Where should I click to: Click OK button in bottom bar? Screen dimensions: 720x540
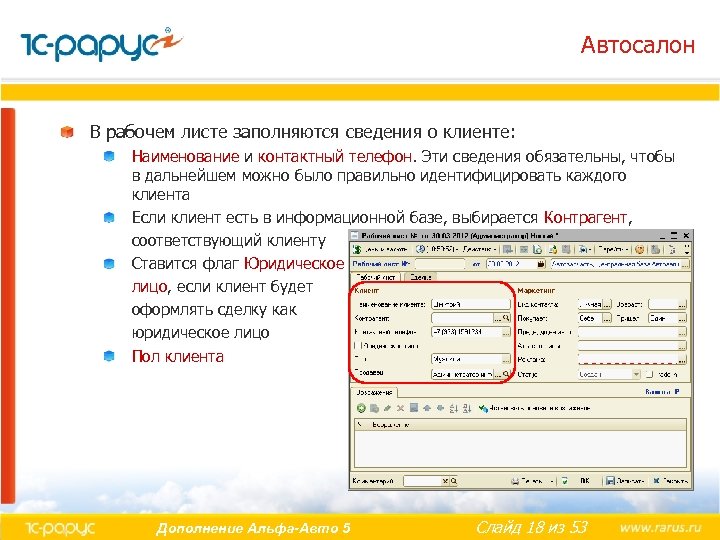[585, 481]
